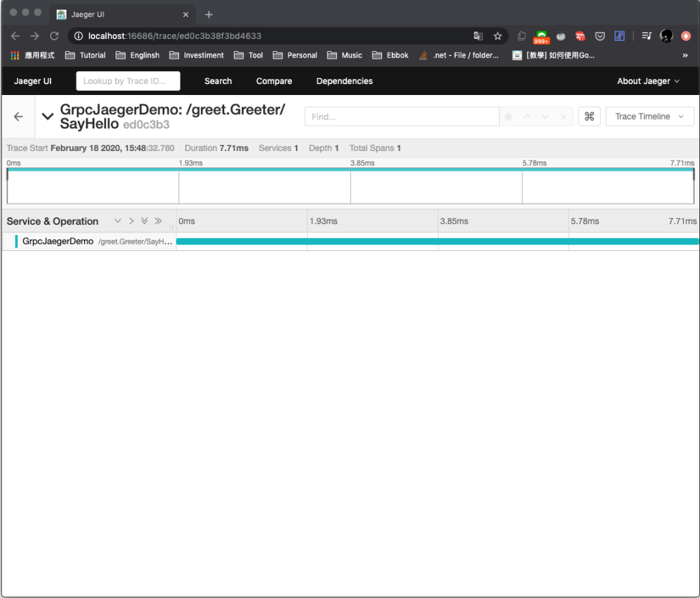View site information for localhost
This screenshot has width=700, height=598.
point(79,36)
